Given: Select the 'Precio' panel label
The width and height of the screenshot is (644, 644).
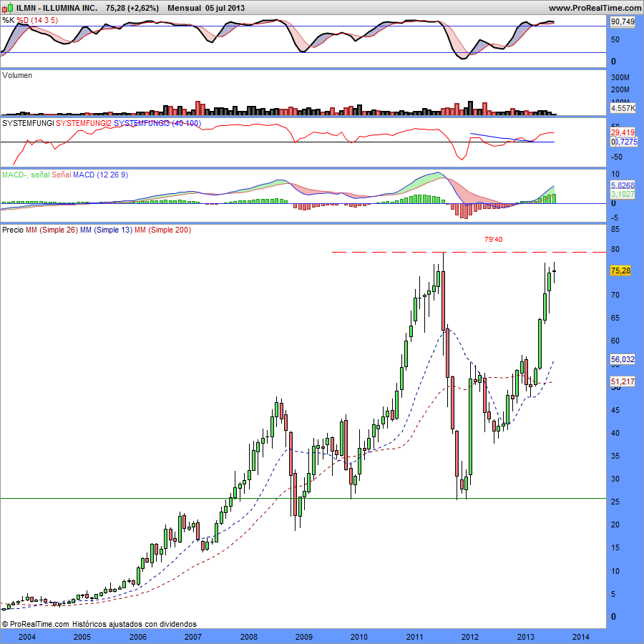Looking at the screenshot, I should click(x=13, y=230).
